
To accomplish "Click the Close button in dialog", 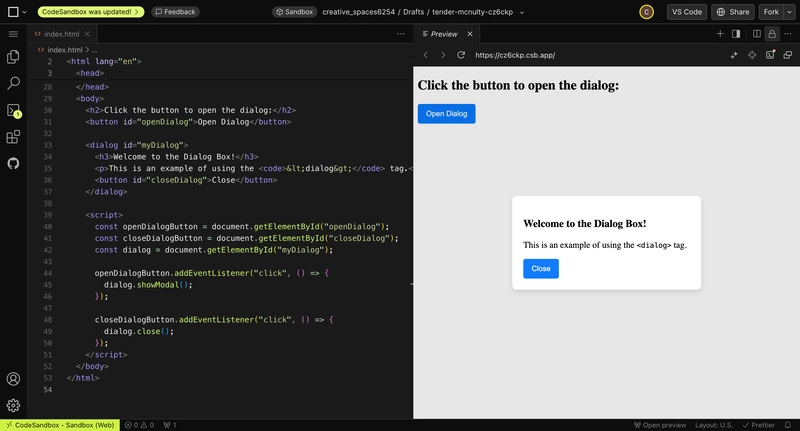I will tap(540, 269).
